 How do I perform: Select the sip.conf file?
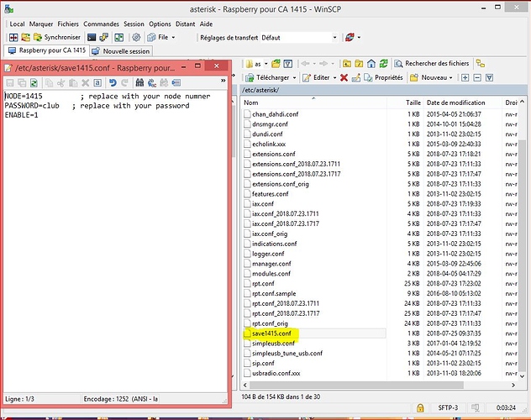(263, 363)
